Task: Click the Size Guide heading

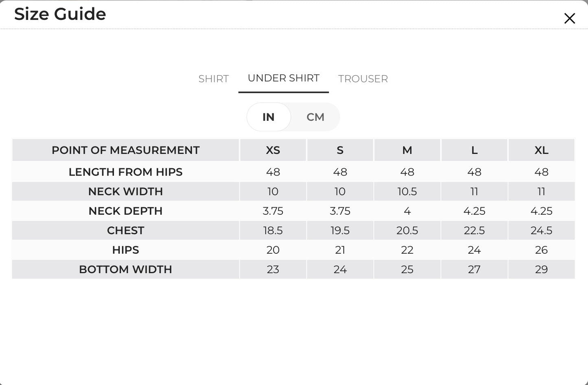Action: tap(60, 14)
